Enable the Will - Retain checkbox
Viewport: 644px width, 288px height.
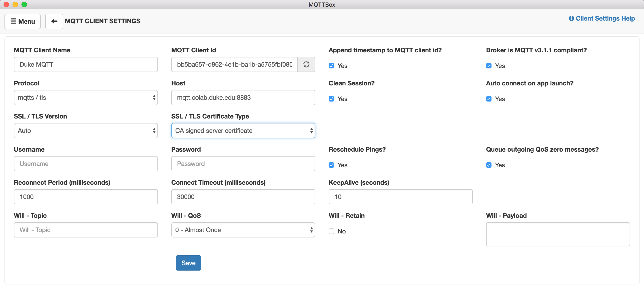[x=331, y=231]
